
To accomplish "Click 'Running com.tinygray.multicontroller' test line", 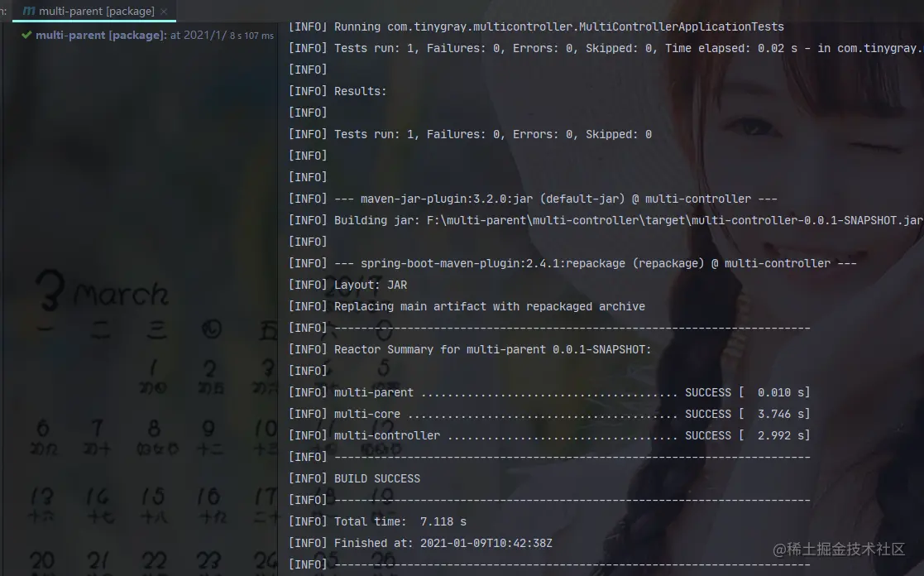I will click(536, 27).
